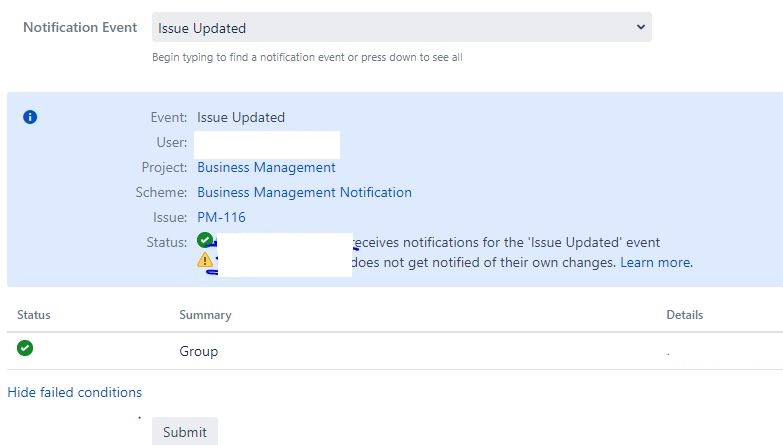Click the dropdown chevron arrow for Issue Updated
This screenshot has width=783, height=445.
(641, 27)
